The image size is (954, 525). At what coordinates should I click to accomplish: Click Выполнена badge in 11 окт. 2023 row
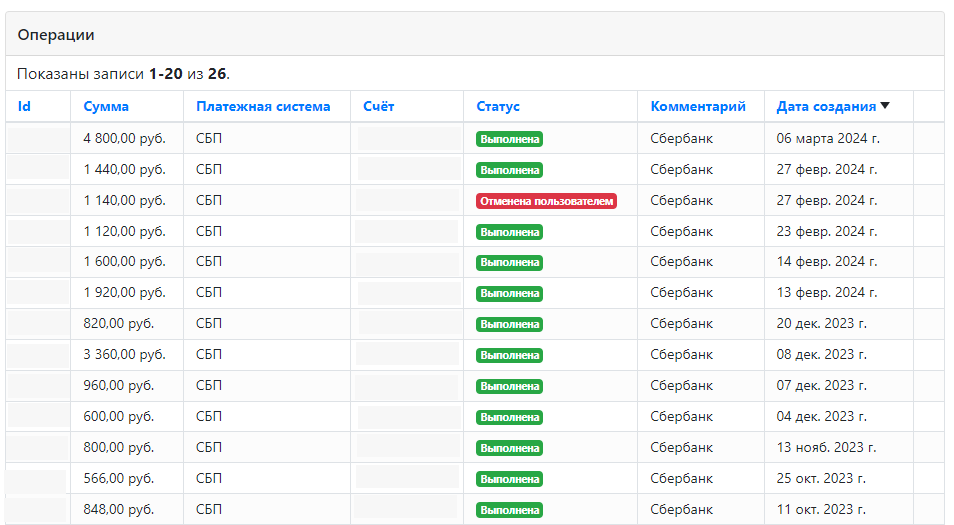(509, 510)
